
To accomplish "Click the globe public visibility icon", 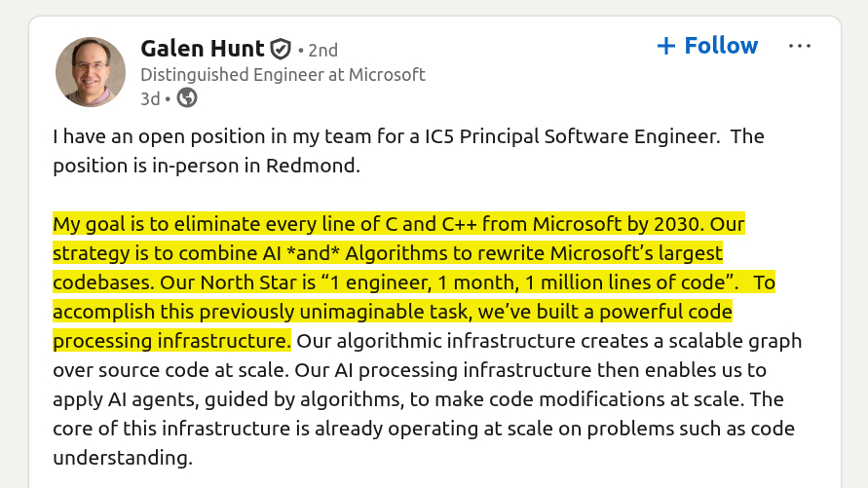I will [187, 98].
